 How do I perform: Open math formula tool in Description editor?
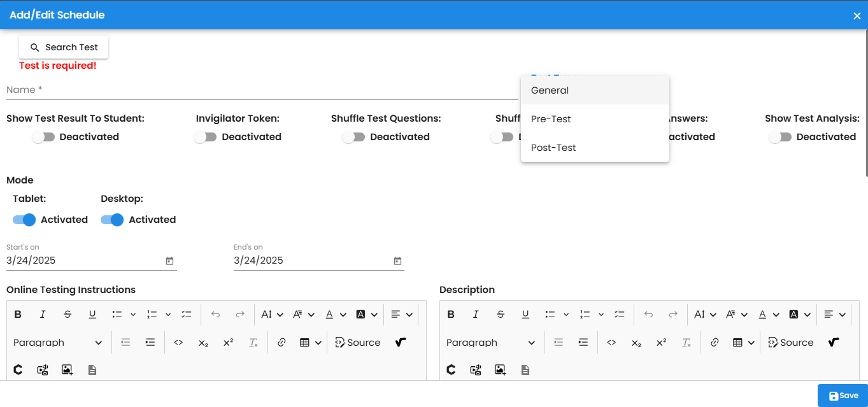[x=834, y=343]
